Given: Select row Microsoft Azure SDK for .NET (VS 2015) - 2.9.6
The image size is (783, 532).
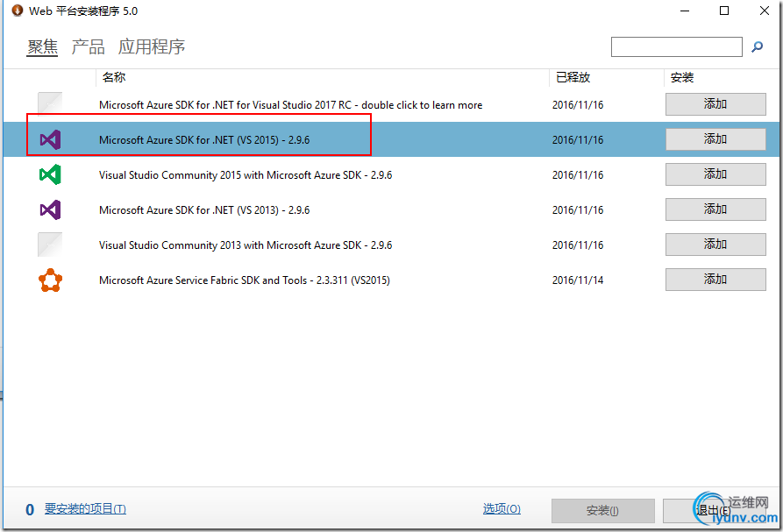Looking at the screenshot, I should (x=391, y=139).
